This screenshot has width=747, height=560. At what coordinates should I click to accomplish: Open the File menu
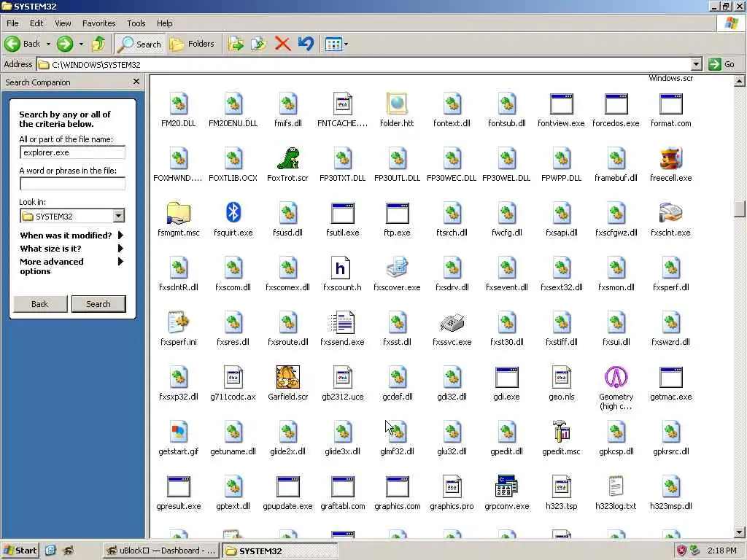pyautogui.click(x=12, y=23)
